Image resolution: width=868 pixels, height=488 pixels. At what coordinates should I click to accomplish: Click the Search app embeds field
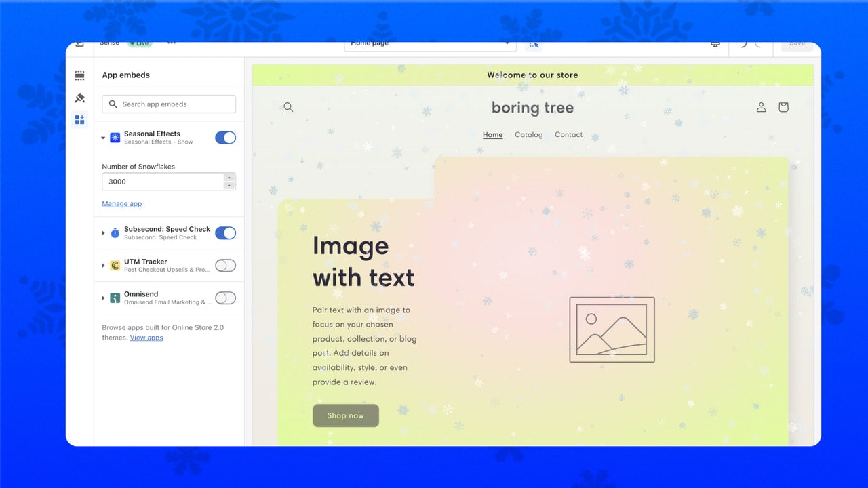(169, 104)
